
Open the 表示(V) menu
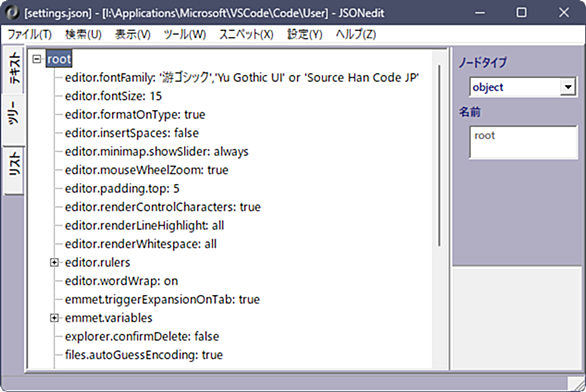(133, 34)
